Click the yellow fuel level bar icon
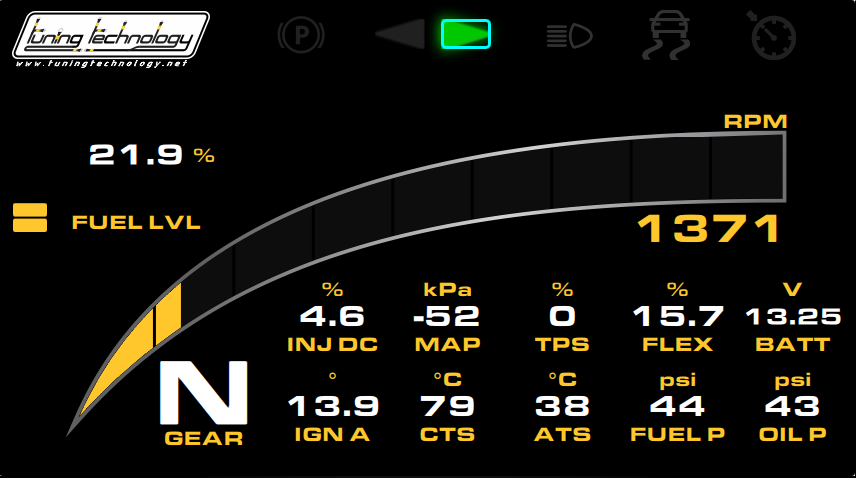This screenshot has height=478, width=856. [30, 218]
